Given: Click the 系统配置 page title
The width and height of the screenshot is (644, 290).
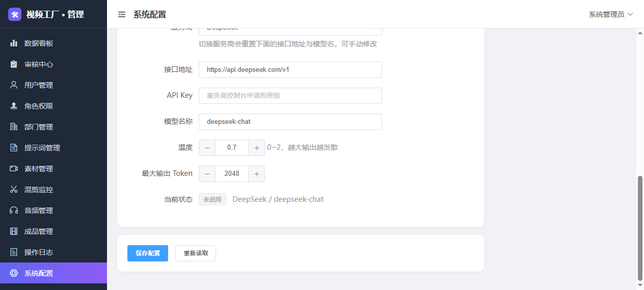Looking at the screenshot, I should coord(150,15).
